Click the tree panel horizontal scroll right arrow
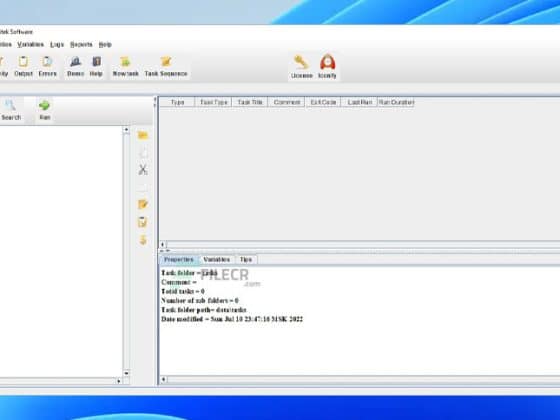The width and height of the screenshot is (560, 420). click(x=119, y=381)
